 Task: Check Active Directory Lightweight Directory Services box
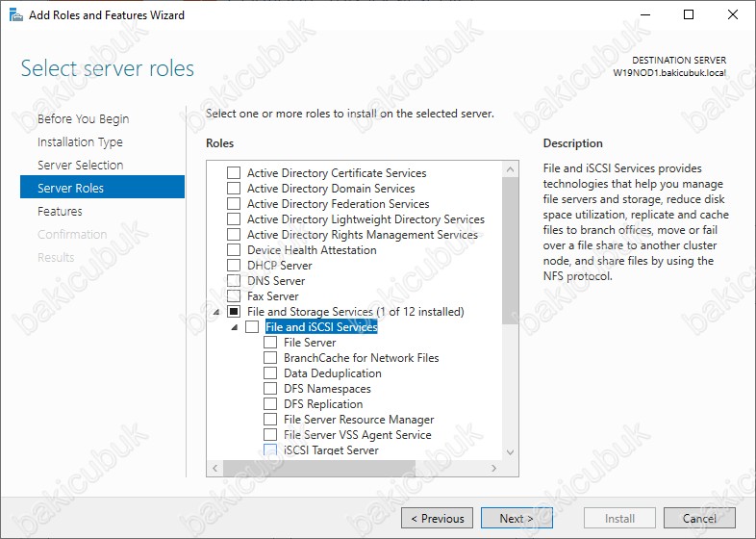tap(234, 219)
